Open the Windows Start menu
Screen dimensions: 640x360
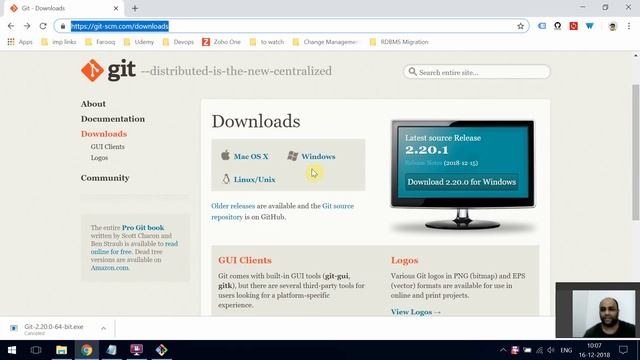(11, 350)
